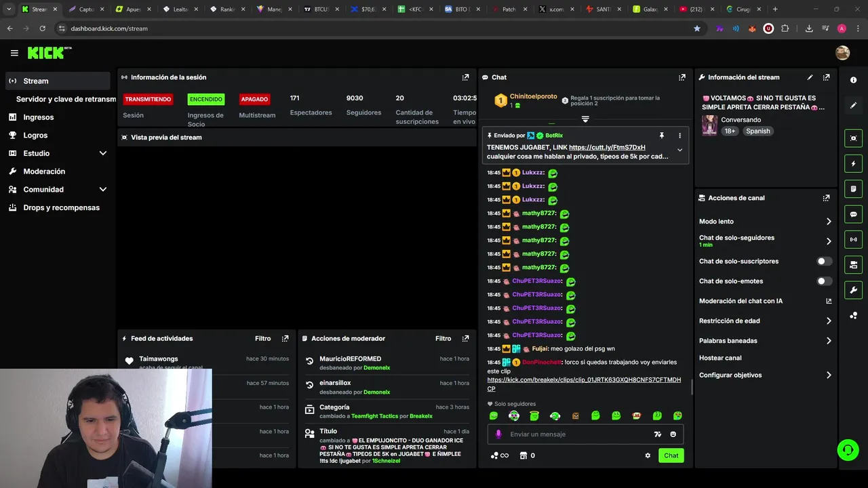Send message with green Chat button

[x=671, y=455]
